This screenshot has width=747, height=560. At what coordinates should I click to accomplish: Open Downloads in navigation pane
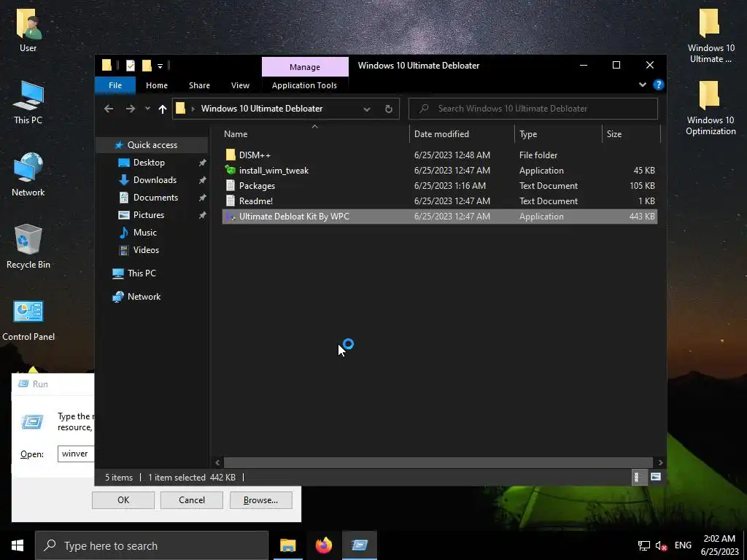coord(155,180)
